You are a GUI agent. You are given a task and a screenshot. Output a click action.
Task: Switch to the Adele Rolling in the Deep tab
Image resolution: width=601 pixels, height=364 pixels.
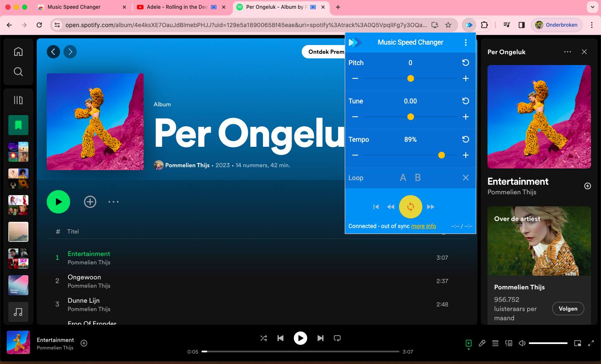point(177,7)
